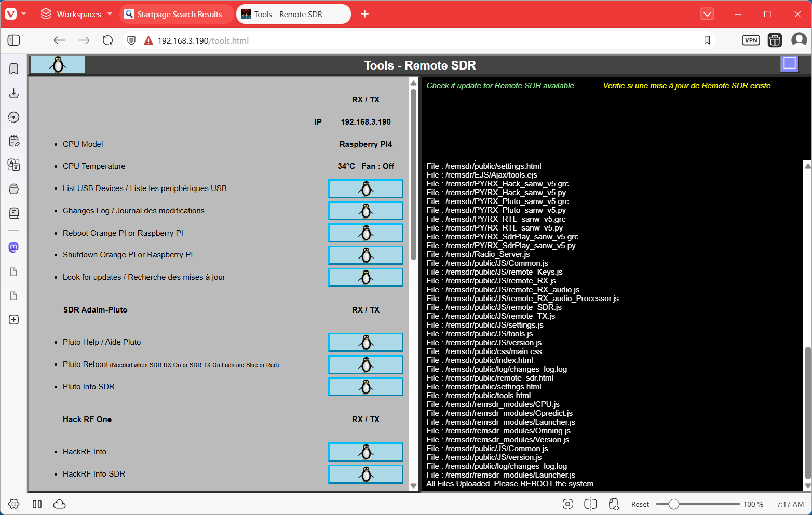Expand the tab list dropdown in title bar
812x515 pixels.
707,14
